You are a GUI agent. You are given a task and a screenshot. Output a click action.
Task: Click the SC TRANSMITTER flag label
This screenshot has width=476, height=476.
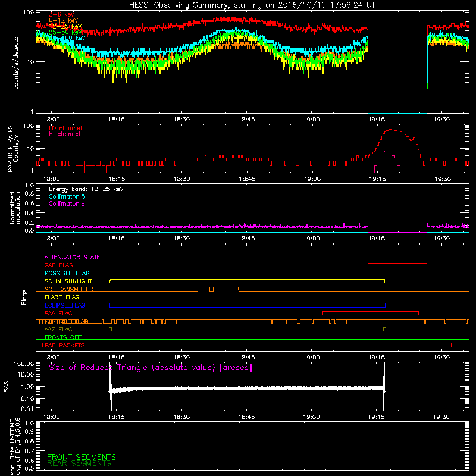point(68,289)
